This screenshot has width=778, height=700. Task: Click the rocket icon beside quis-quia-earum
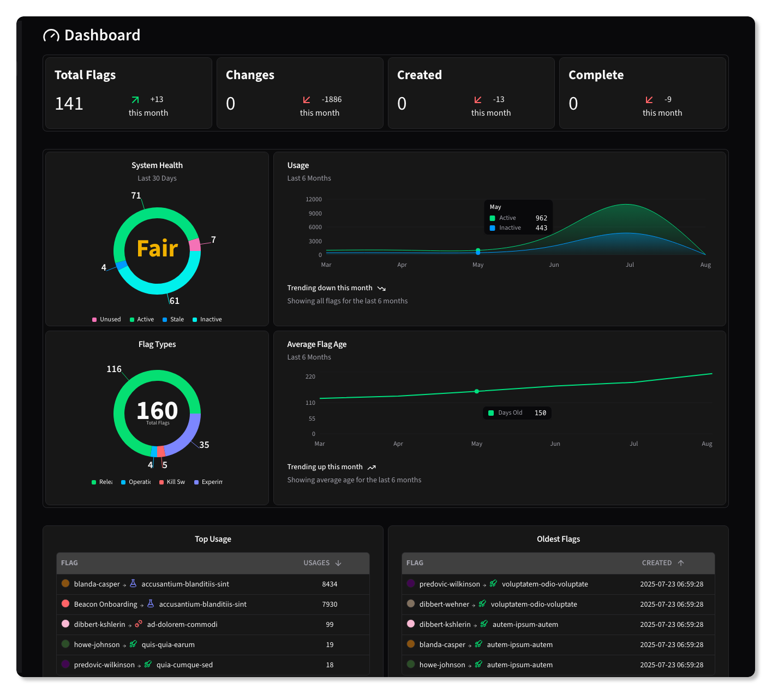pos(133,644)
